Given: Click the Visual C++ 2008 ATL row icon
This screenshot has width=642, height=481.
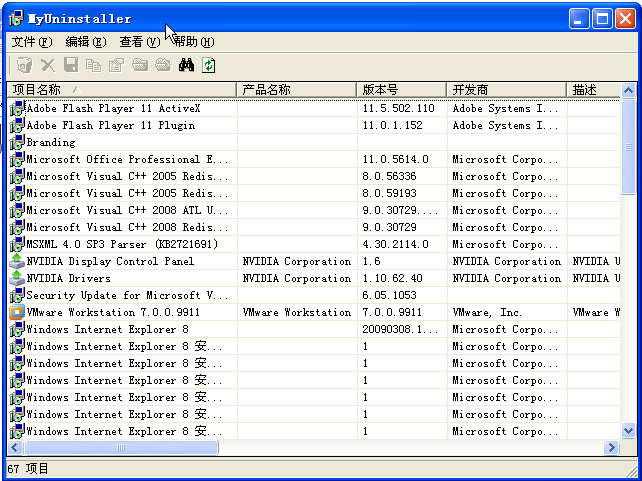Looking at the screenshot, I should [17, 210].
